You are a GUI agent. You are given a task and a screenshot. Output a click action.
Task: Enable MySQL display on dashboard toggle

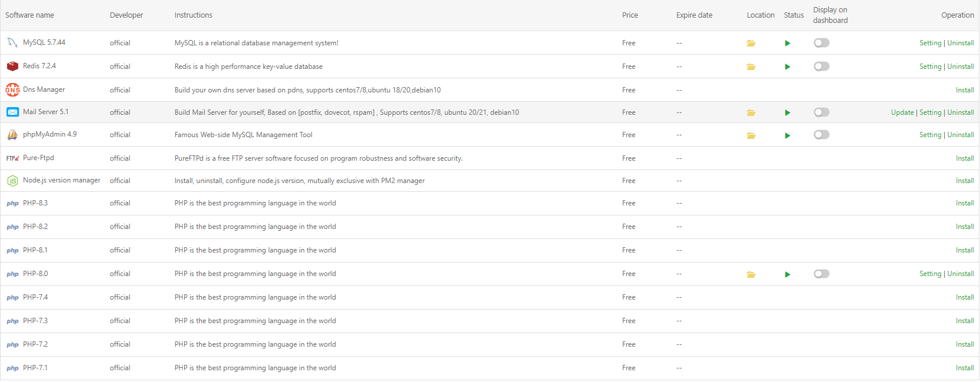[822, 43]
